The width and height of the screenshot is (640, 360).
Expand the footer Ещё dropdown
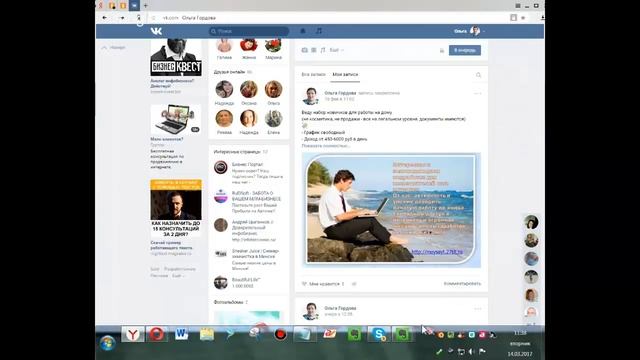178,276
